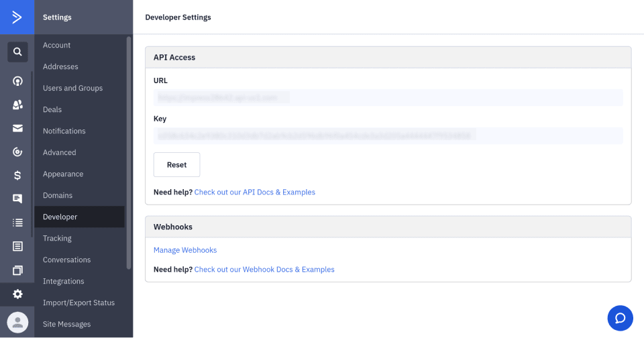Viewport: 644px width, 338px height.
Task: Open Conversations in settings menu
Action: (66, 260)
